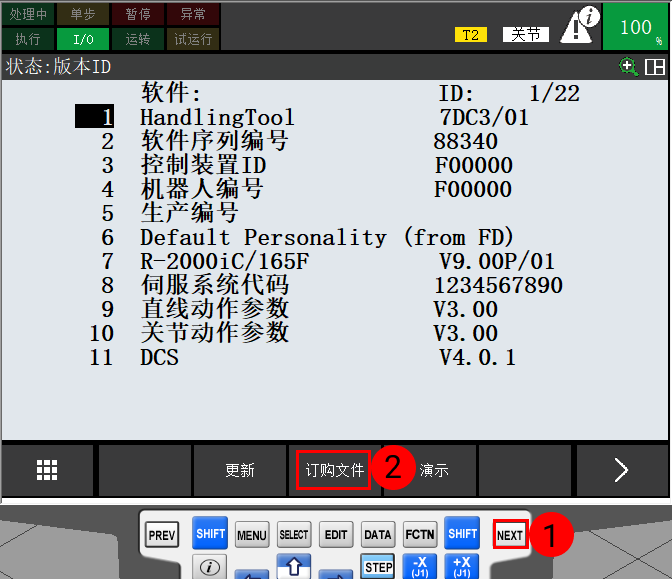The width and height of the screenshot is (672, 579).
Task: Open the alarm warning triangle icon
Action: 579,25
